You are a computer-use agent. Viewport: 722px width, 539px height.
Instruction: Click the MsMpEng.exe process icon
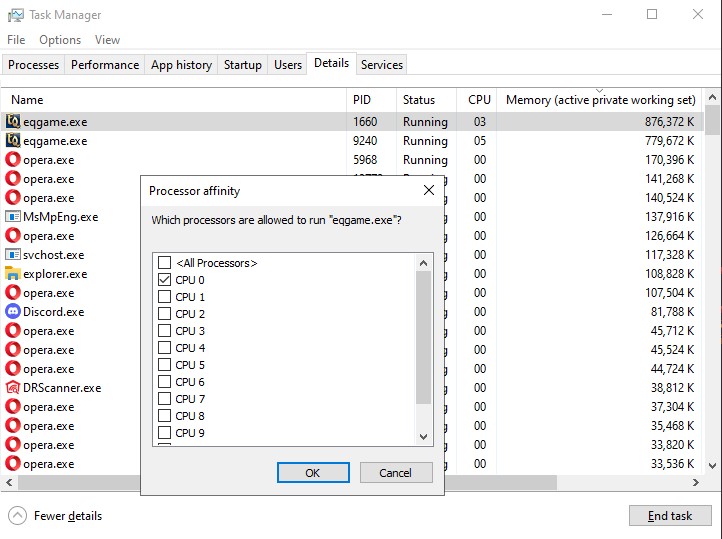(x=13, y=217)
